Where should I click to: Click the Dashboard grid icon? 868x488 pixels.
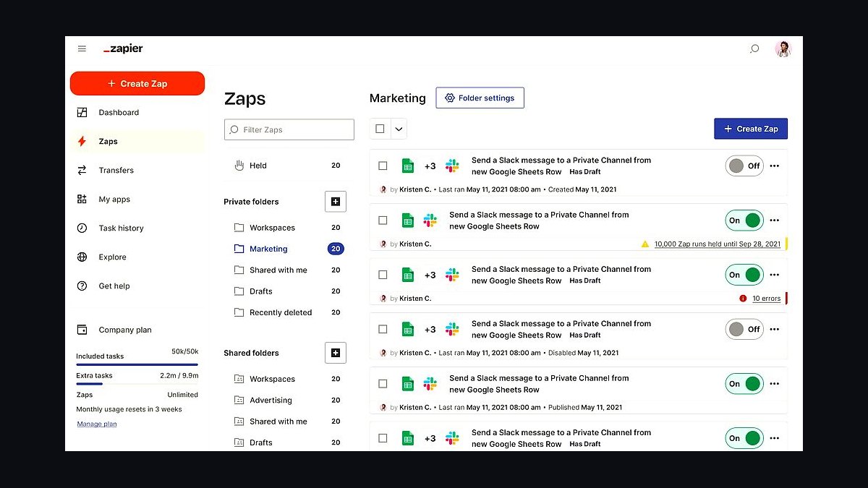click(x=82, y=112)
